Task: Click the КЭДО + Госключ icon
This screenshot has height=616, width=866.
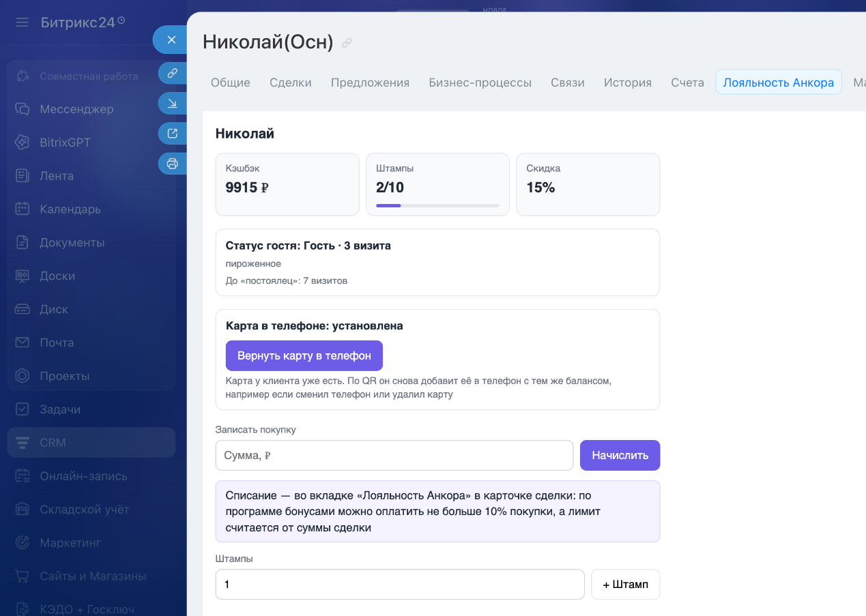Action: click(23, 609)
